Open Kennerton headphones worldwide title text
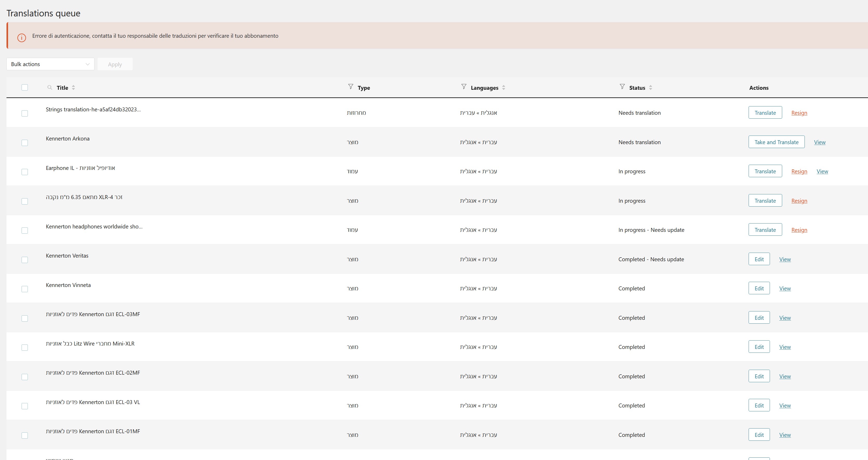 pyautogui.click(x=94, y=226)
